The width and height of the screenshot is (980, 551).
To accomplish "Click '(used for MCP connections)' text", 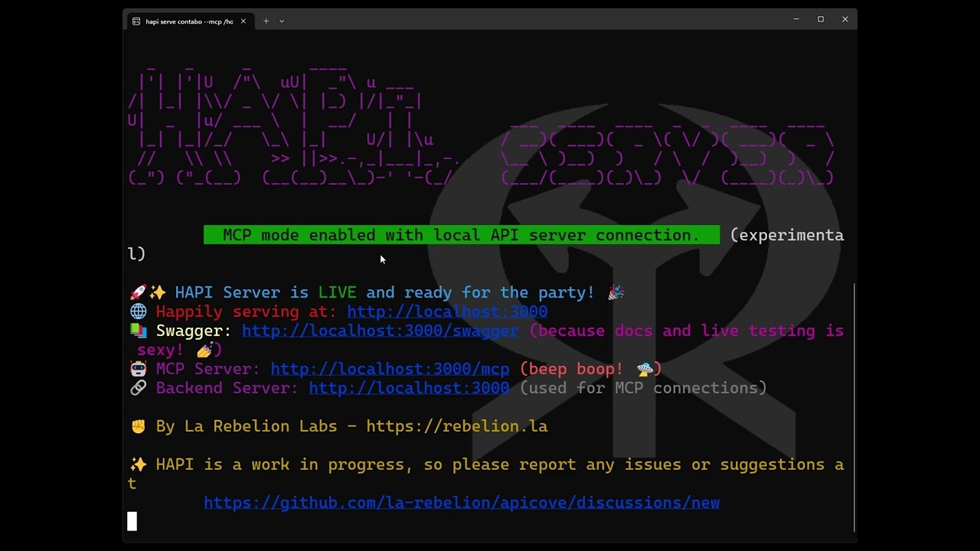I will click(643, 388).
